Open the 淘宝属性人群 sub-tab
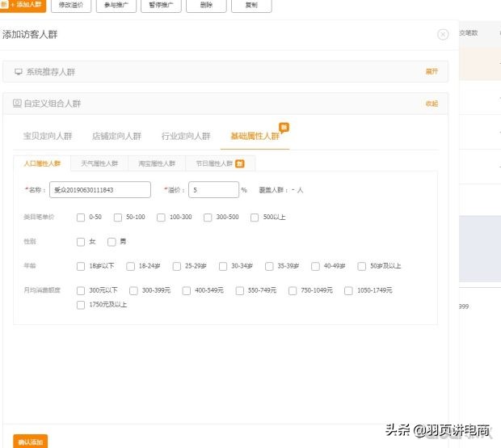 pyautogui.click(x=157, y=163)
